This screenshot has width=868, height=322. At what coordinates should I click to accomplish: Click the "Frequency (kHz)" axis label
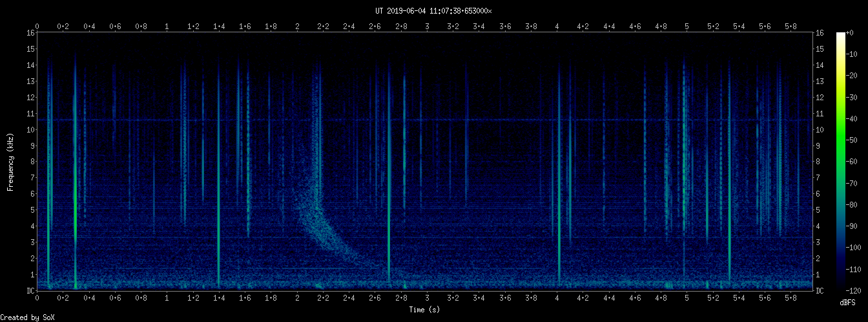pos(10,161)
